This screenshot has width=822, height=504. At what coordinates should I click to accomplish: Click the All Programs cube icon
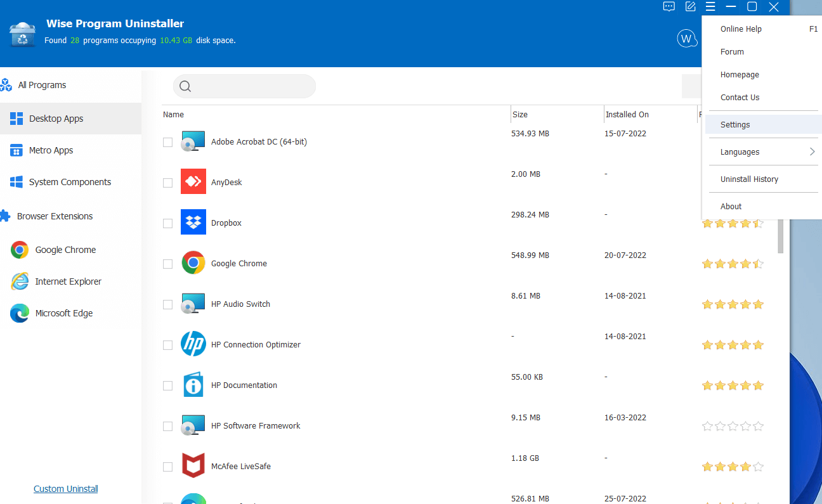(6, 85)
